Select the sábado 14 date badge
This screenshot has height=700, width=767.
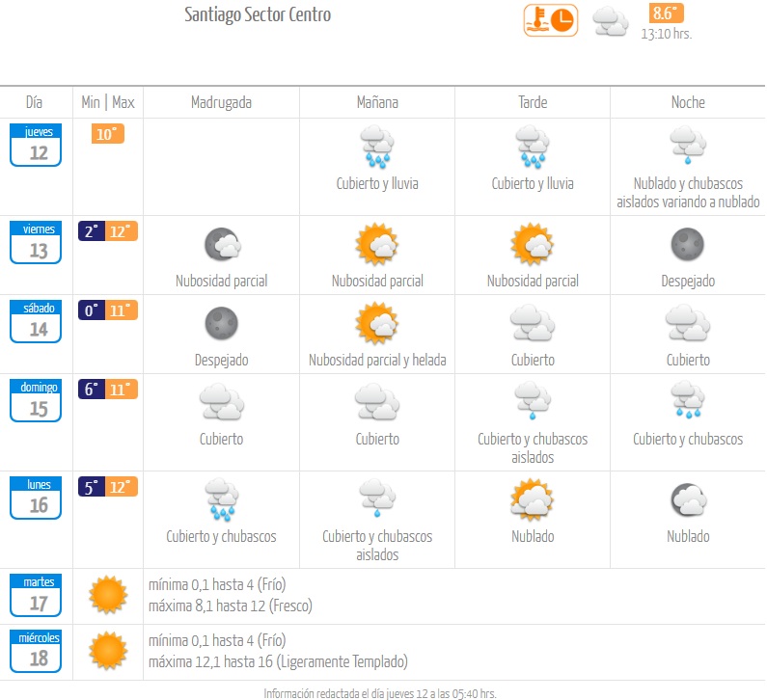pos(36,322)
